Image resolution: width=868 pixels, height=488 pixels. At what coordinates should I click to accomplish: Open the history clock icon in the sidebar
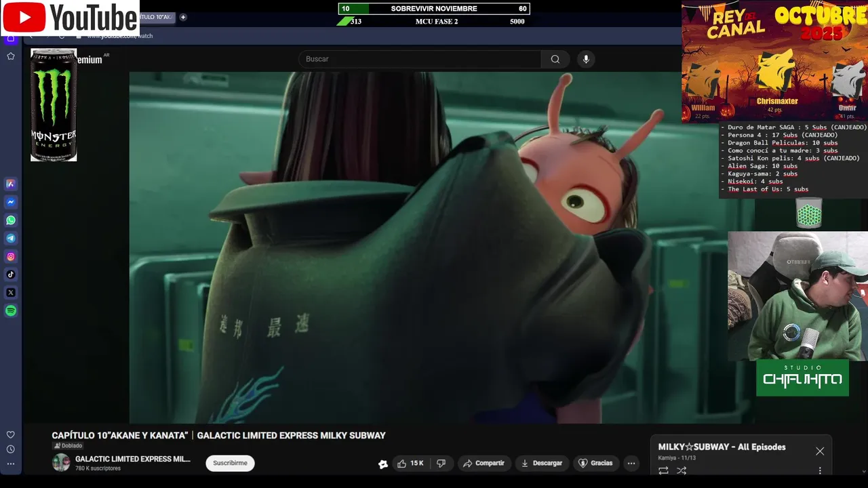(11, 449)
